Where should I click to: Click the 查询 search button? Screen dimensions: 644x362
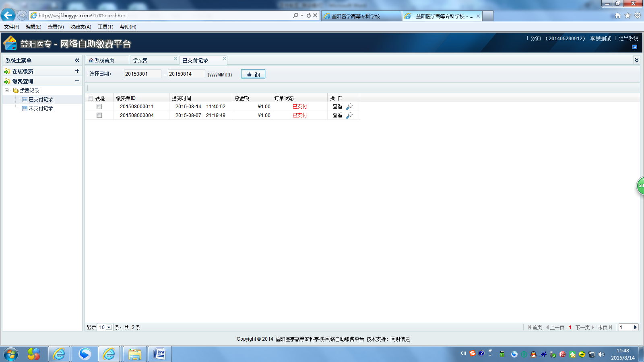253,74
